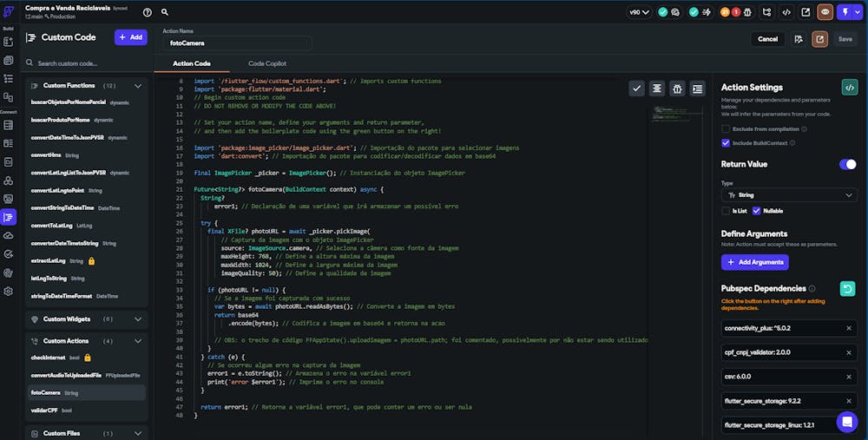Click the checkmark validate code icon
This screenshot has height=440, width=868.
(637, 88)
